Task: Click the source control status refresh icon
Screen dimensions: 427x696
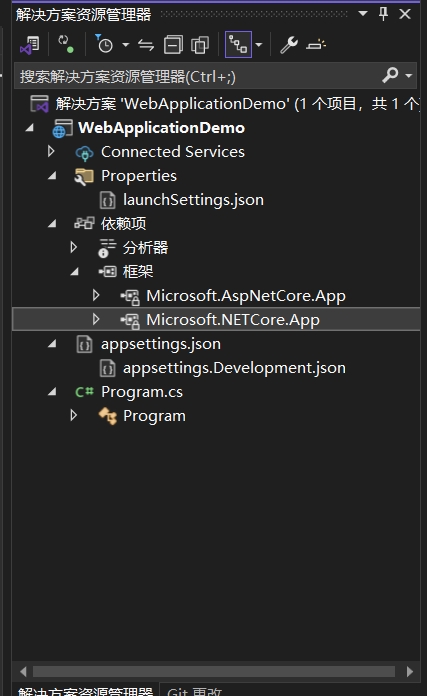Action: pyautogui.click(x=66, y=44)
